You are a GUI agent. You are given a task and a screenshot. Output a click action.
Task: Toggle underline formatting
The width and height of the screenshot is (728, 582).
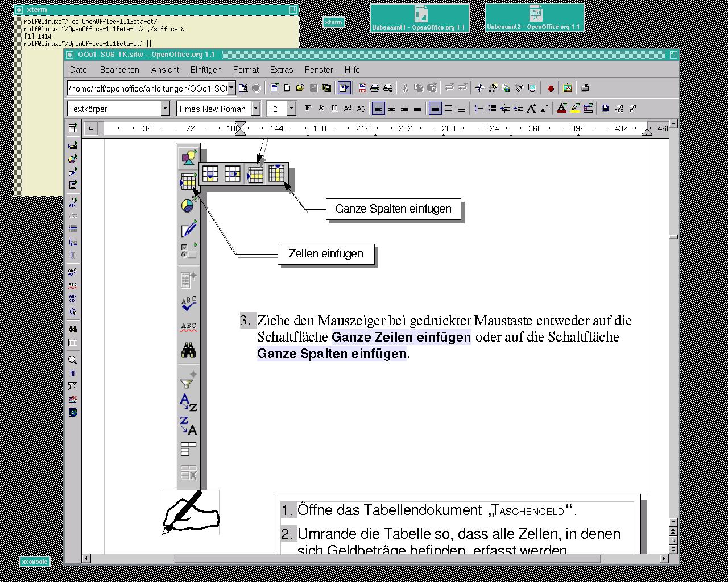(x=334, y=109)
